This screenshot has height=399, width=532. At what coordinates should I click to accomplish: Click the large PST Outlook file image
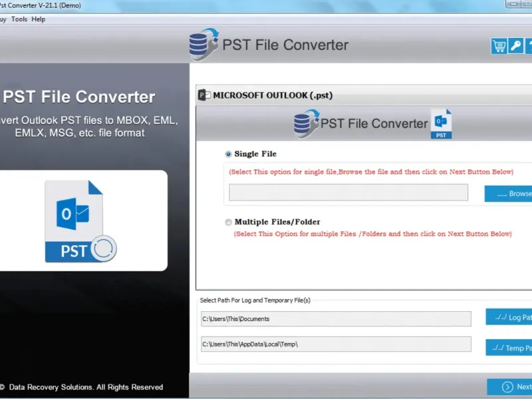pos(80,221)
